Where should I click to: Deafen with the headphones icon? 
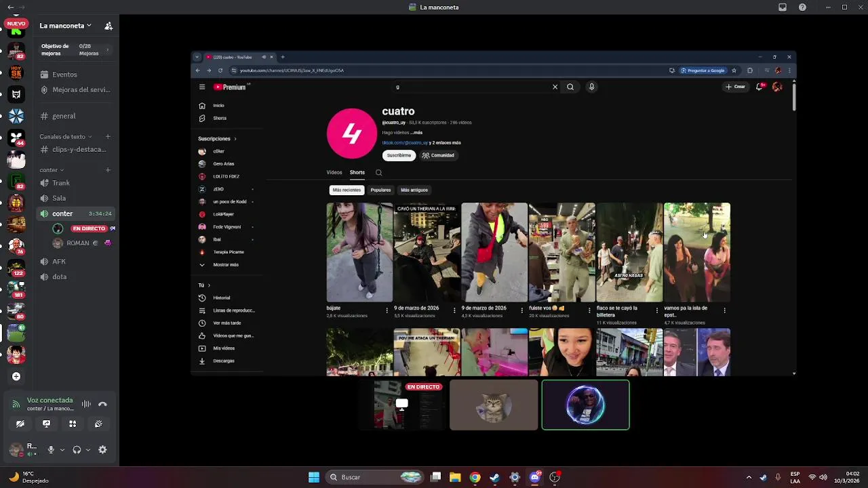coord(77,449)
